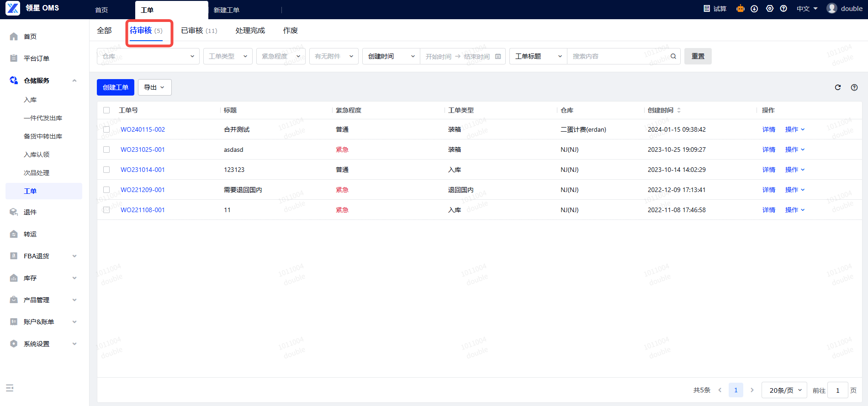Open the 仓库 filter dropdown

click(148, 56)
